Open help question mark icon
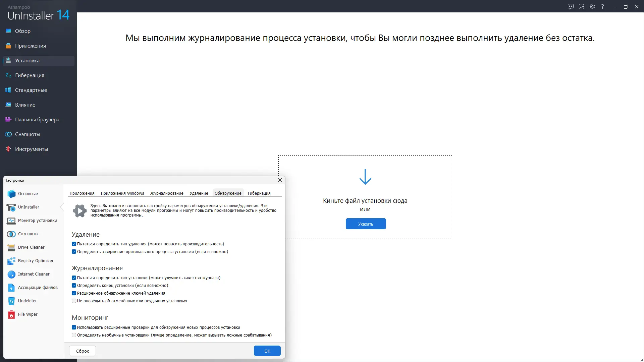Screen dimensions: 644x362 click(x=603, y=7)
